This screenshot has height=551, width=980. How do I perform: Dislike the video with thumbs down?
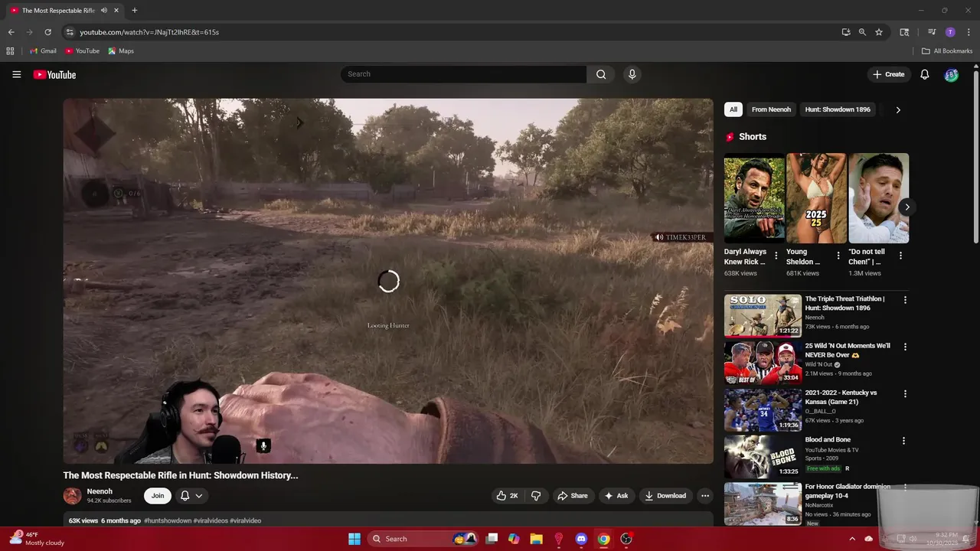pos(536,496)
